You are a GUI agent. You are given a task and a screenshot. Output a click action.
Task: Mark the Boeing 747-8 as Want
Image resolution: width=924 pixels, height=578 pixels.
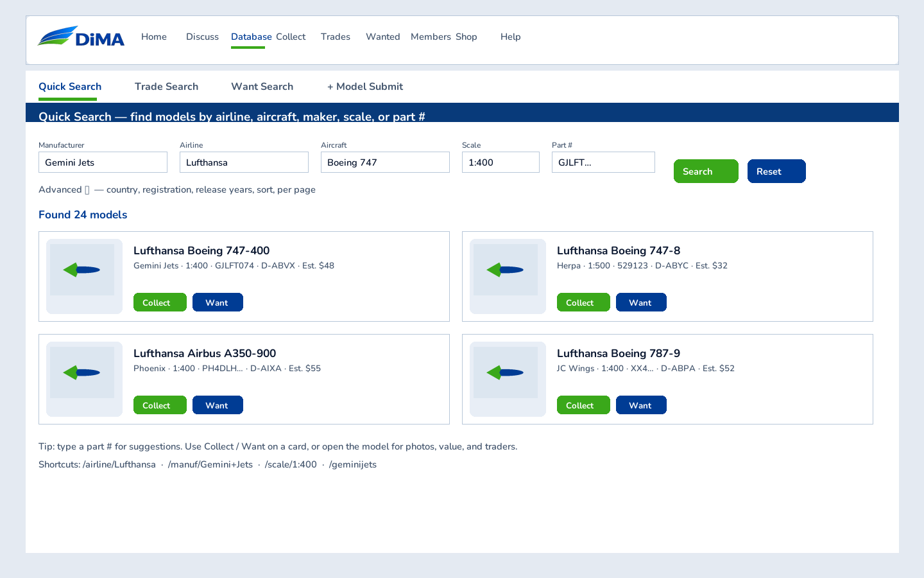click(641, 302)
